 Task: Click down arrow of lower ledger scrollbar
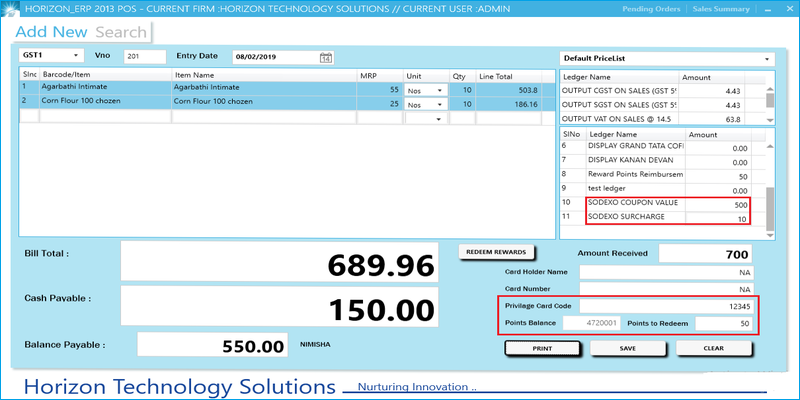coord(770,235)
